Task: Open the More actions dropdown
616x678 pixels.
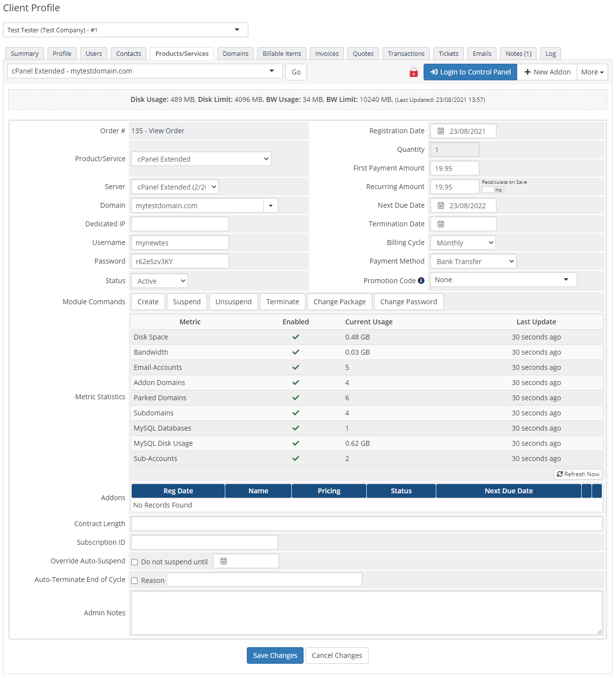Action: tap(592, 72)
